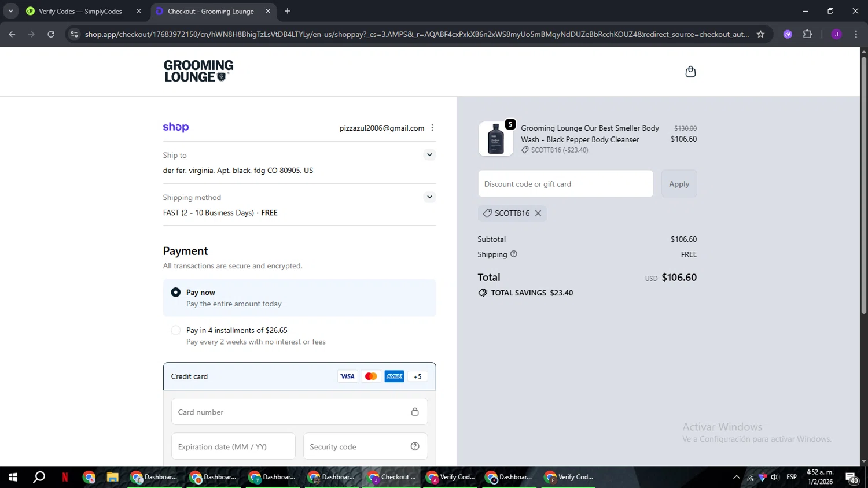Image resolution: width=868 pixels, height=488 pixels.
Task: Click the shipping info question mark icon
Action: click(514, 254)
